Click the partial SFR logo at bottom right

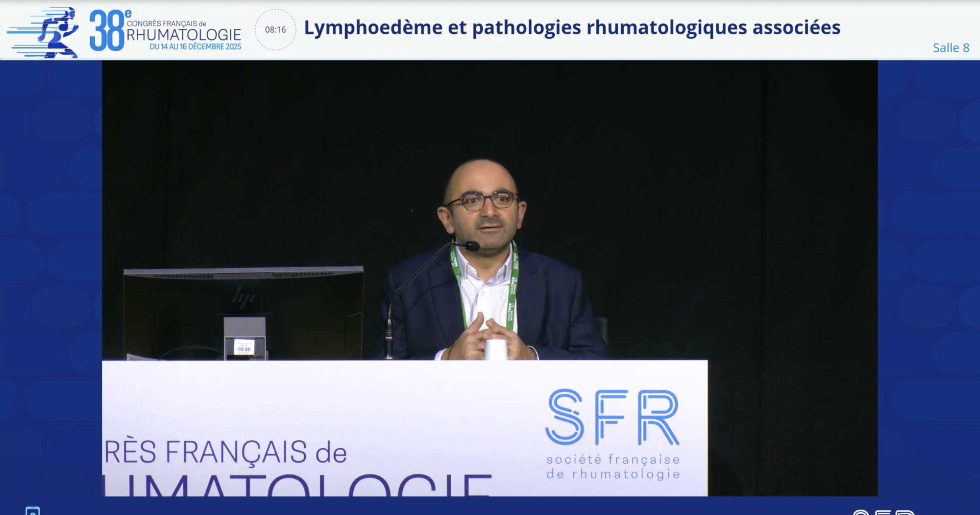click(884, 512)
